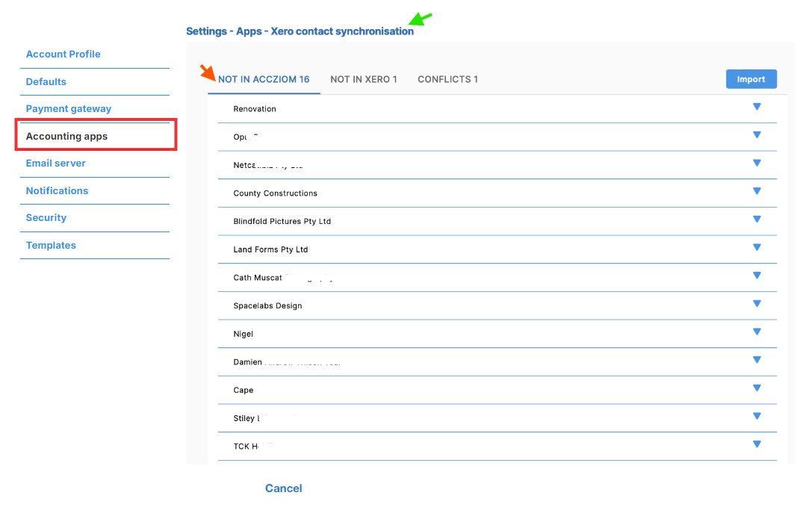Viewport: 812px width, 510px height.
Task: Select the Renovation contact name
Action: click(255, 109)
